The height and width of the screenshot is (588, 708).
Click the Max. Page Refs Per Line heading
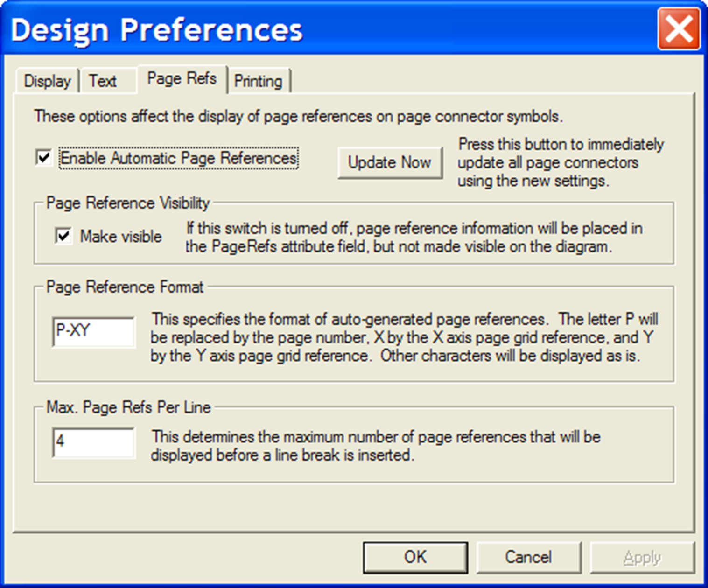(128, 407)
